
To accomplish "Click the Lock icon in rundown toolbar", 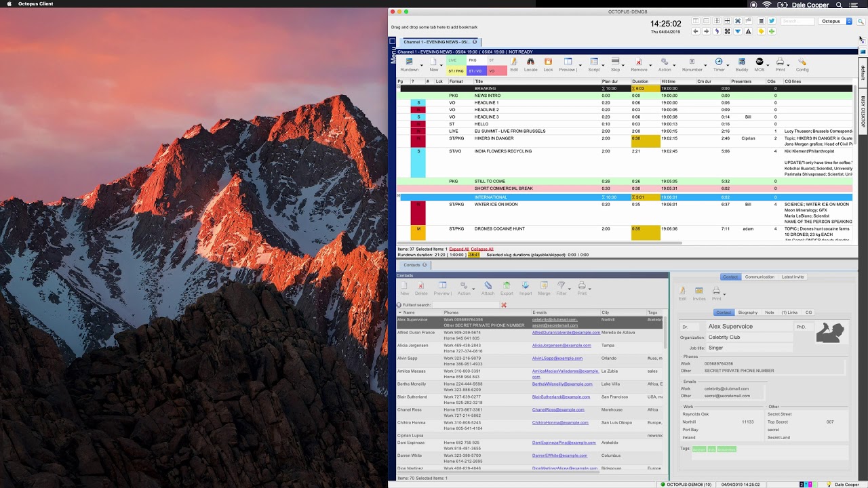I will pyautogui.click(x=548, y=62).
